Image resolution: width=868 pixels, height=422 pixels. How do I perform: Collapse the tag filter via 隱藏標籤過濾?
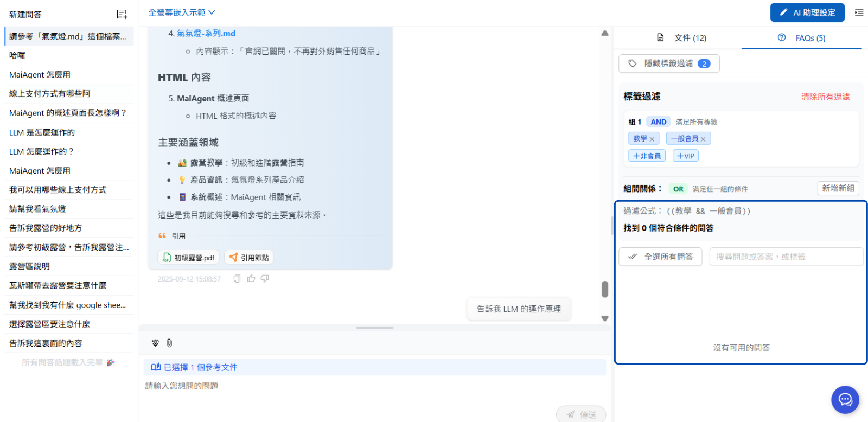pos(668,63)
